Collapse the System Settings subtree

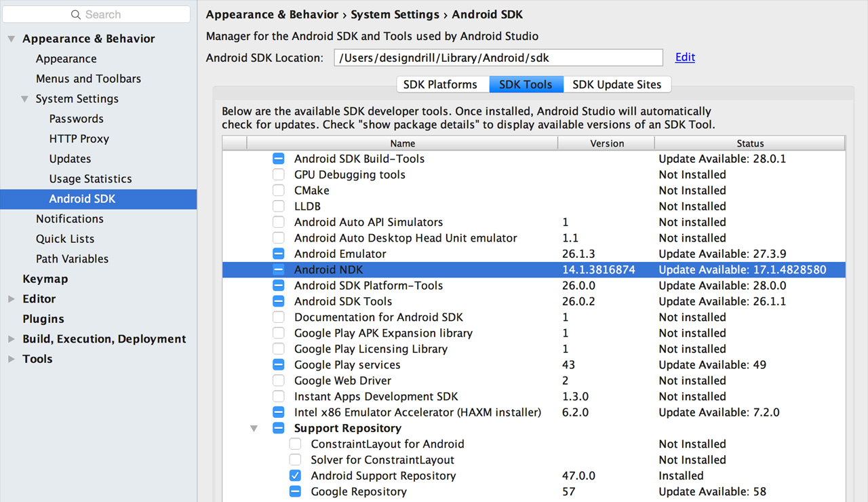[25, 99]
